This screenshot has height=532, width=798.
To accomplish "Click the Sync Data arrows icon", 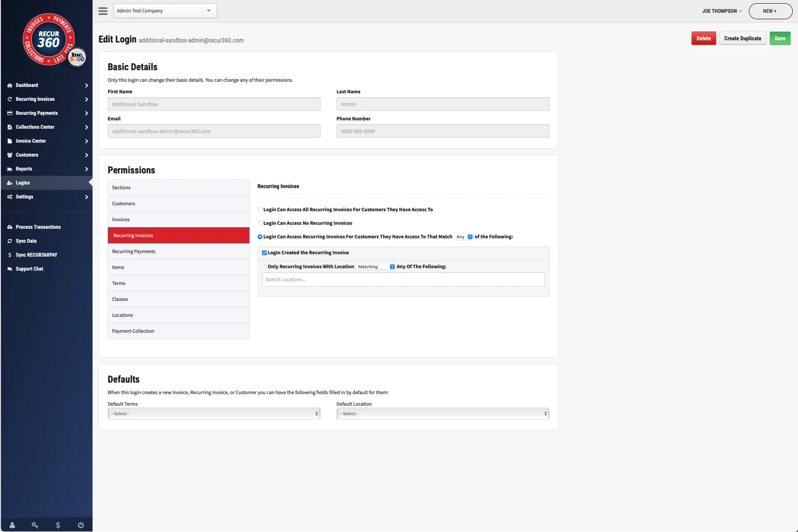I will tap(10, 241).
